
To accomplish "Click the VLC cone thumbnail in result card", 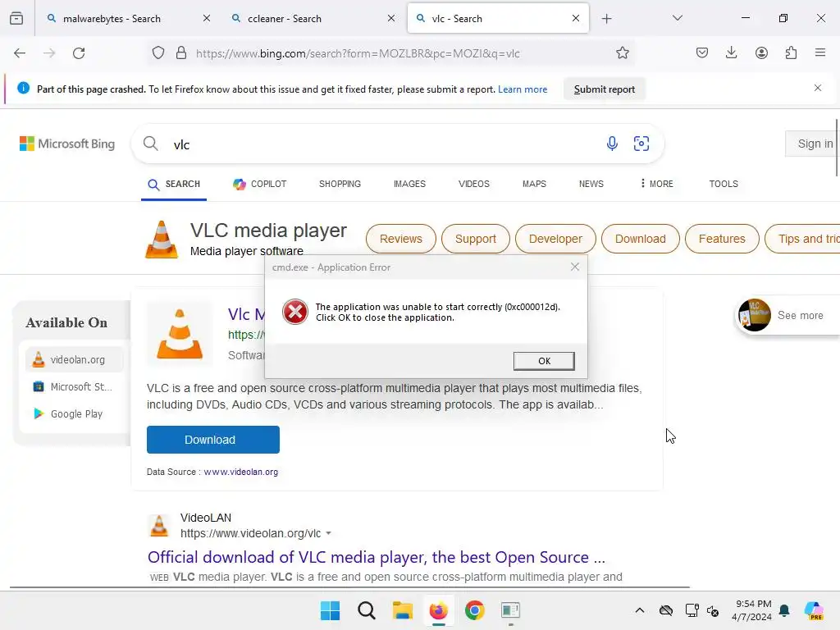I will [180, 334].
